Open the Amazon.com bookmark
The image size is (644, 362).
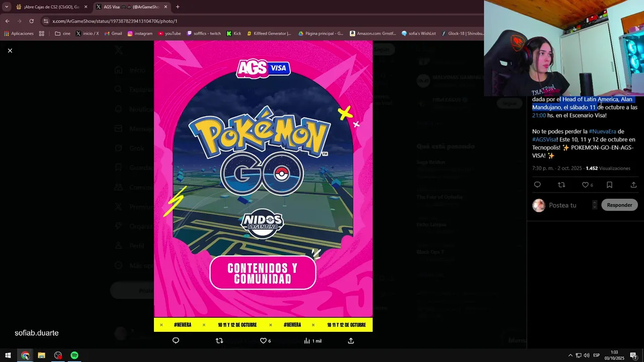[373, 33]
